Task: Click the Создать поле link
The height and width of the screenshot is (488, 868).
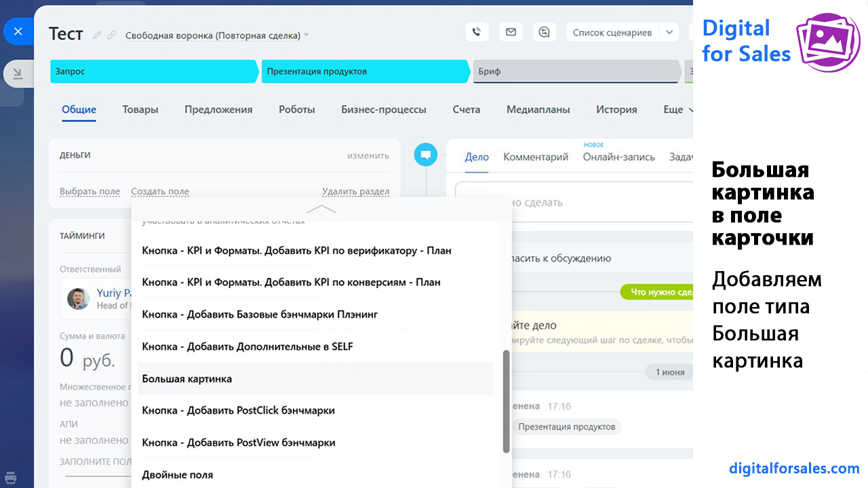Action: pyautogui.click(x=160, y=192)
